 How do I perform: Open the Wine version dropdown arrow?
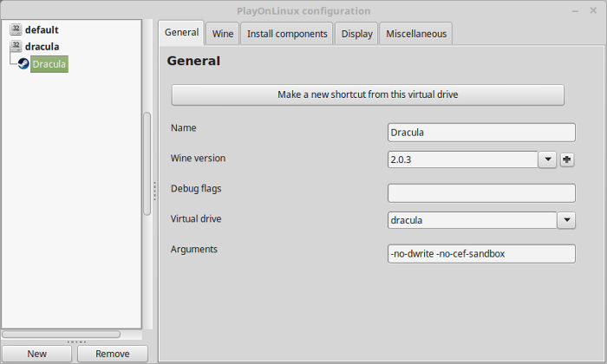pos(547,159)
